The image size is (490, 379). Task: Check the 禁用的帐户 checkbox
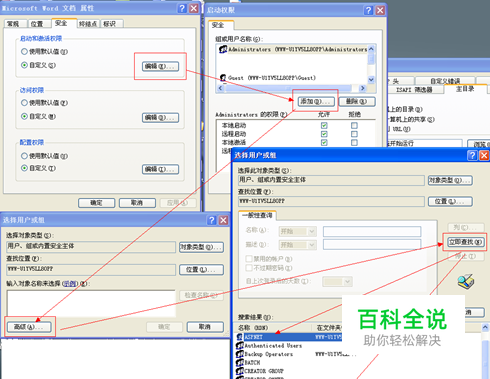249,259
